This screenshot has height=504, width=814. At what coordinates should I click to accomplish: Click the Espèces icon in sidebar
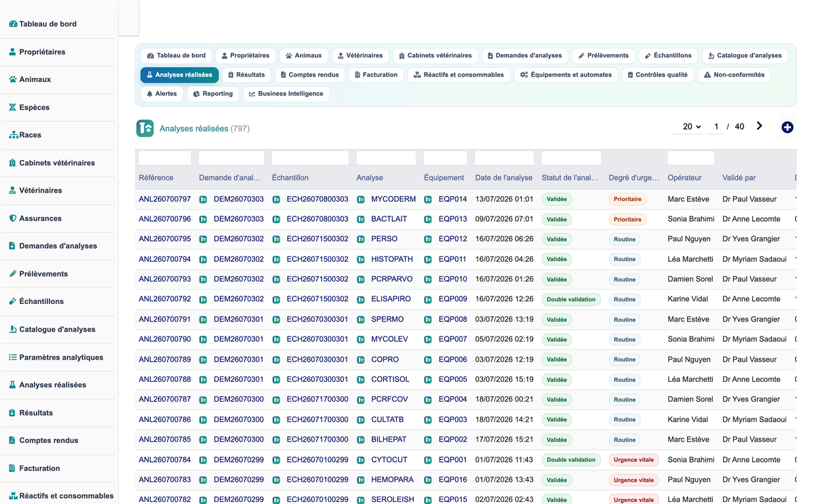13,107
